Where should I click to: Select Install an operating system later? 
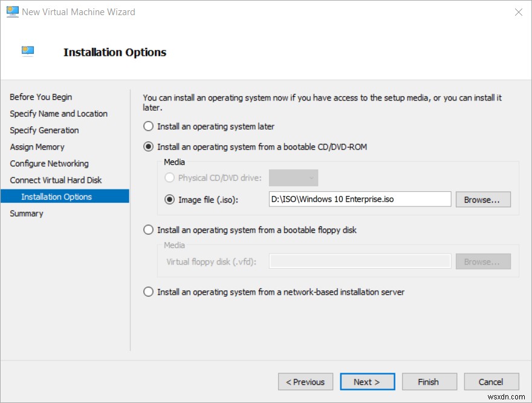tap(148, 126)
